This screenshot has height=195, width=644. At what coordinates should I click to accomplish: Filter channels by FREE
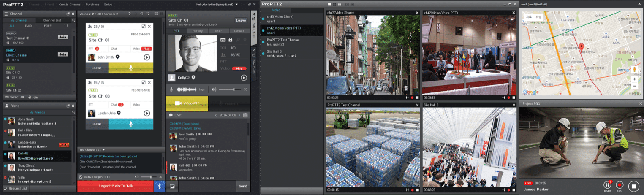coord(48,26)
